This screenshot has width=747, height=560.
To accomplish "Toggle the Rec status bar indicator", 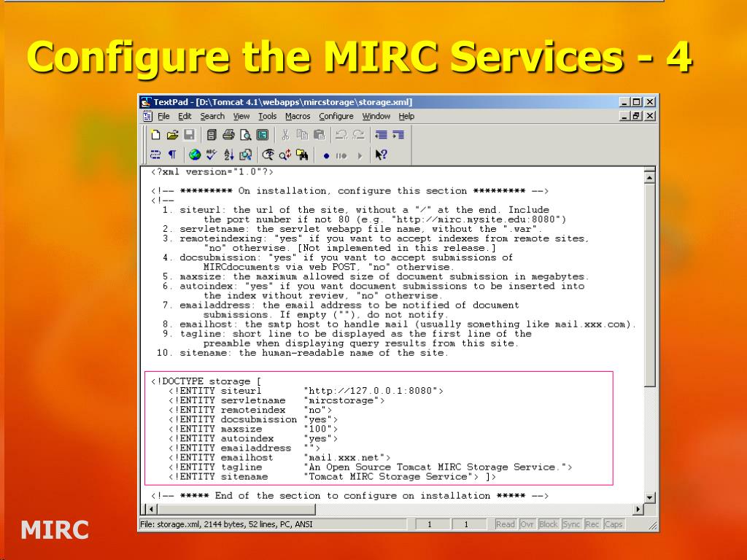I will point(592,524).
